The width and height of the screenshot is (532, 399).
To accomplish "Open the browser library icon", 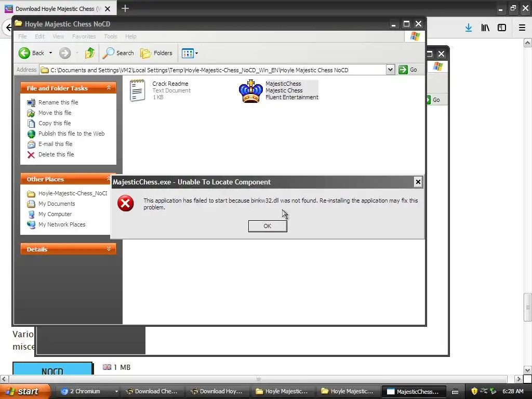I will pos(485,28).
